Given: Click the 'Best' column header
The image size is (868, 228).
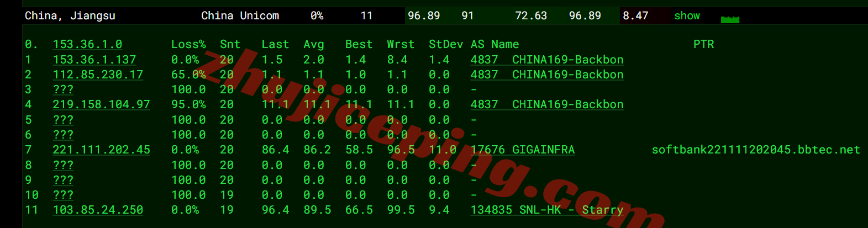Looking at the screenshot, I should [359, 44].
